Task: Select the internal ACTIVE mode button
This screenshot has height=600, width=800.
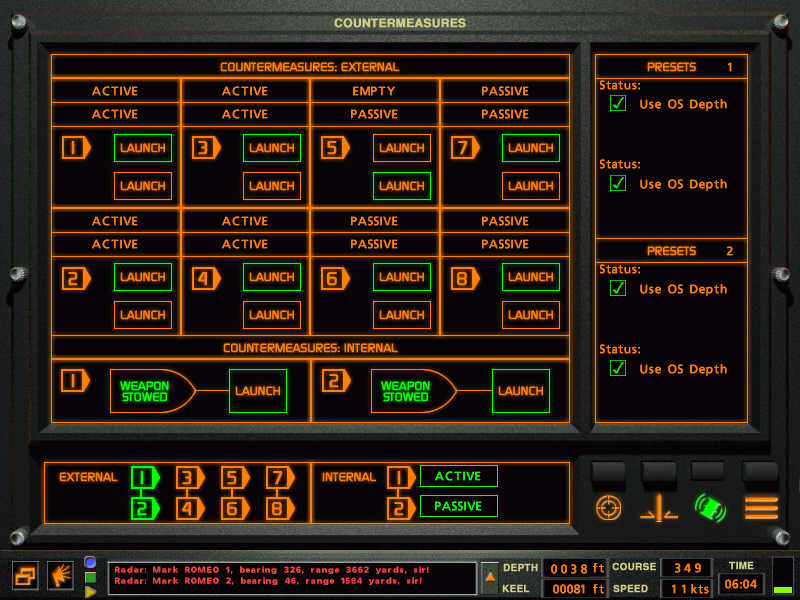Action: click(458, 477)
